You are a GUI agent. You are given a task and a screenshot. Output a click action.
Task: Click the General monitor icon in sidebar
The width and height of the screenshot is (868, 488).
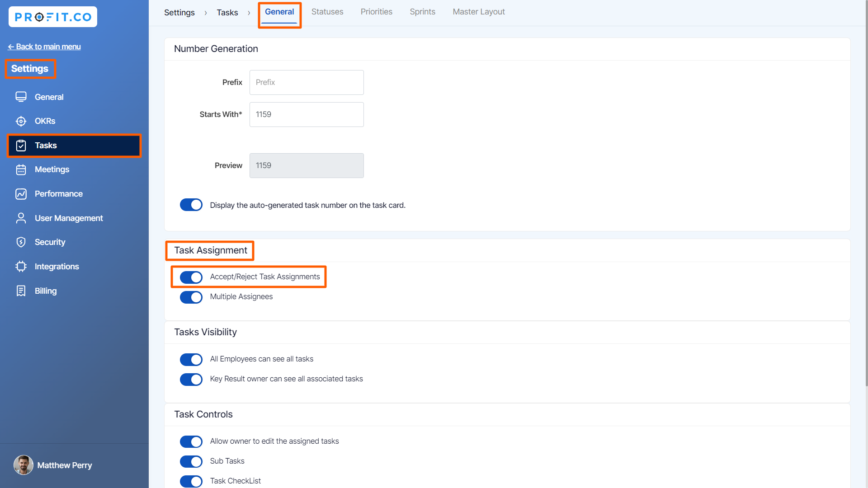[21, 97]
